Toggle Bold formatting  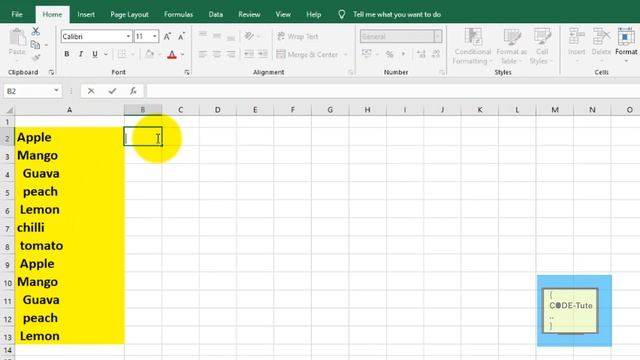pos(67,54)
